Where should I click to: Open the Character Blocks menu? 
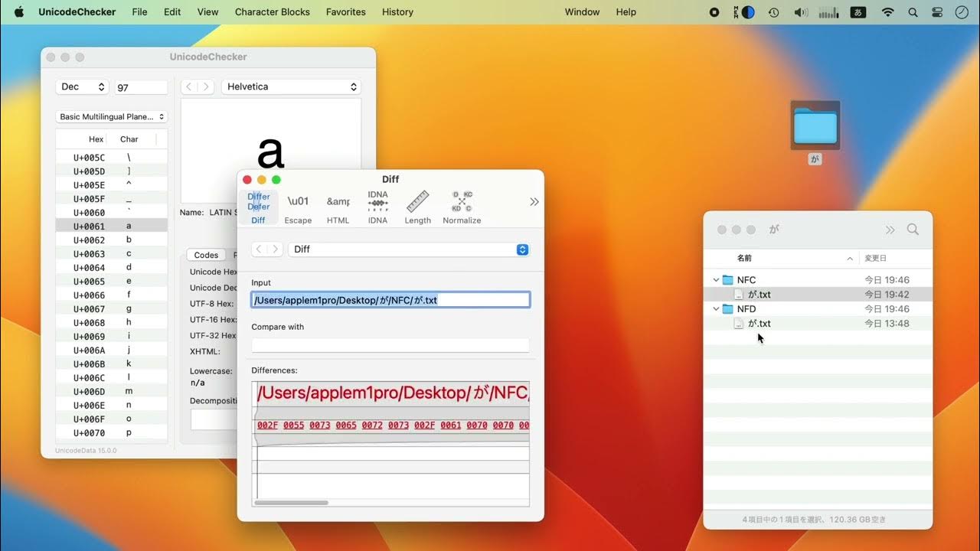tap(273, 11)
